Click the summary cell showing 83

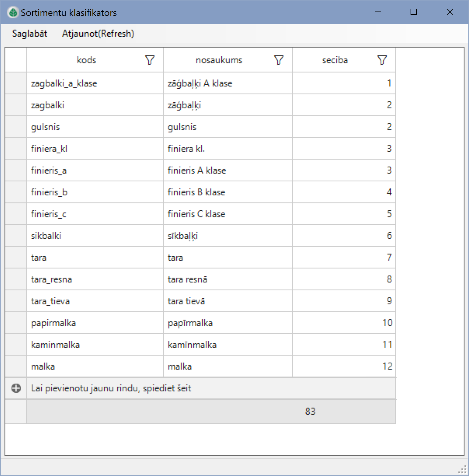(310, 411)
